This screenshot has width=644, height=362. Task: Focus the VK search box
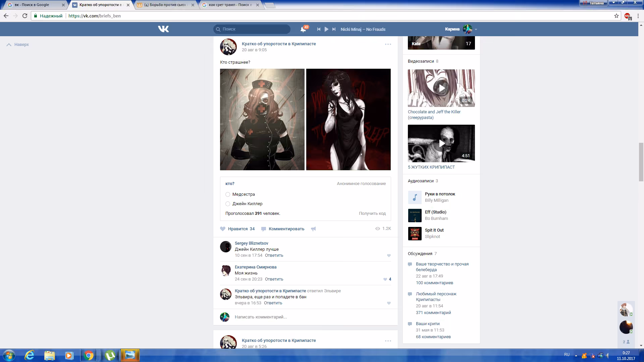pyautogui.click(x=252, y=29)
